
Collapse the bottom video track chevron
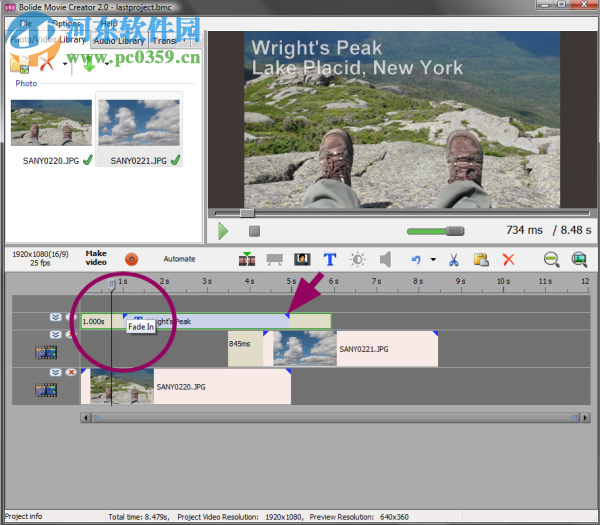pos(55,372)
